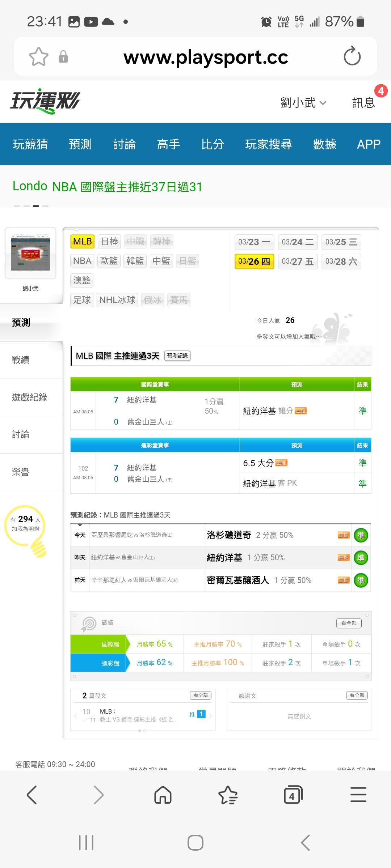The width and height of the screenshot is (391, 868).
Task: Open 數據 in the nav bar
Action: (325, 144)
